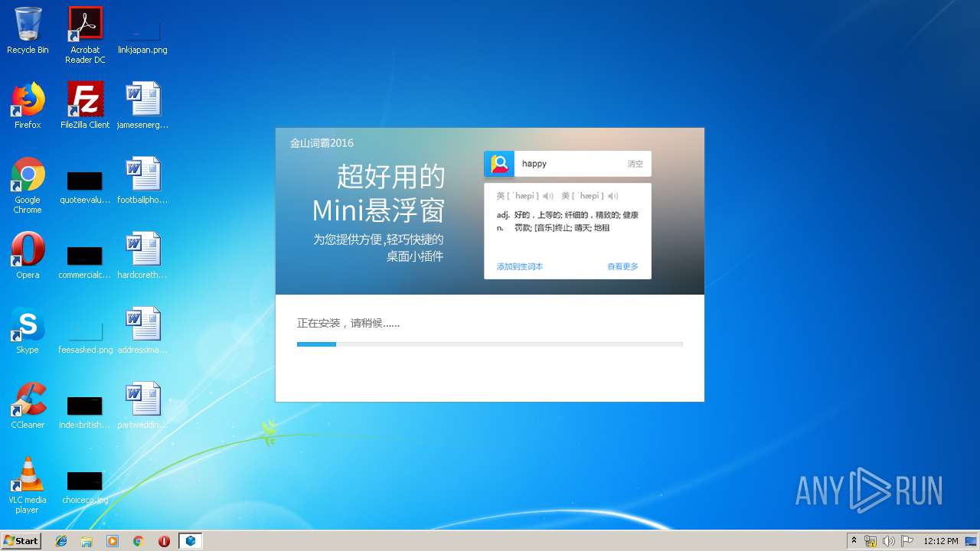Viewport: 980px width, 551px height.
Task: Click the 正在安装，请稍候 status text
Action: click(x=348, y=323)
